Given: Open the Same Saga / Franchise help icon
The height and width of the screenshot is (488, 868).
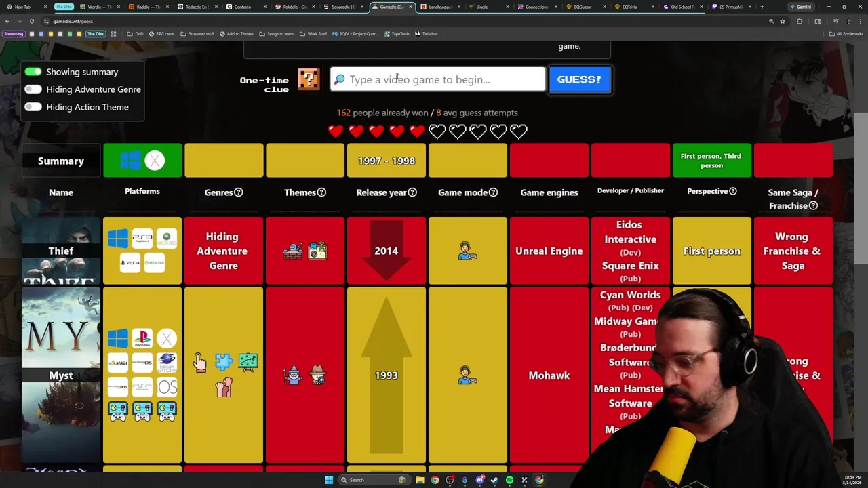Looking at the screenshot, I should coord(813,206).
